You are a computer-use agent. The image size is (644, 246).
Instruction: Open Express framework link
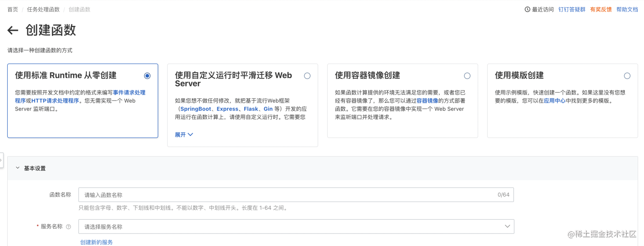click(228, 109)
